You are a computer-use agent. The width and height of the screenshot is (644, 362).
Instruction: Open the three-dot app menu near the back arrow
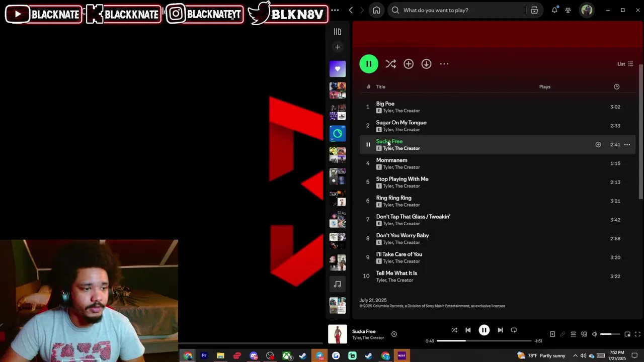point(335,10)
